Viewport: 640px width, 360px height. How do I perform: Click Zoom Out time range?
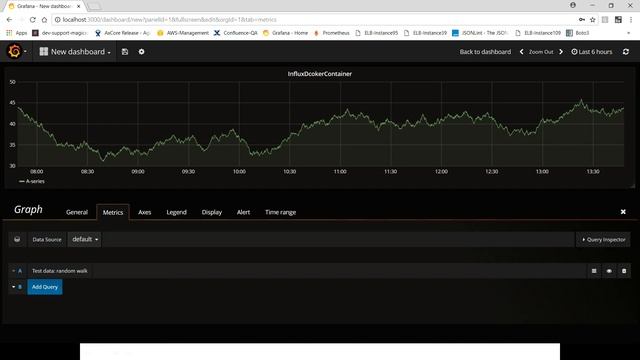541,52
